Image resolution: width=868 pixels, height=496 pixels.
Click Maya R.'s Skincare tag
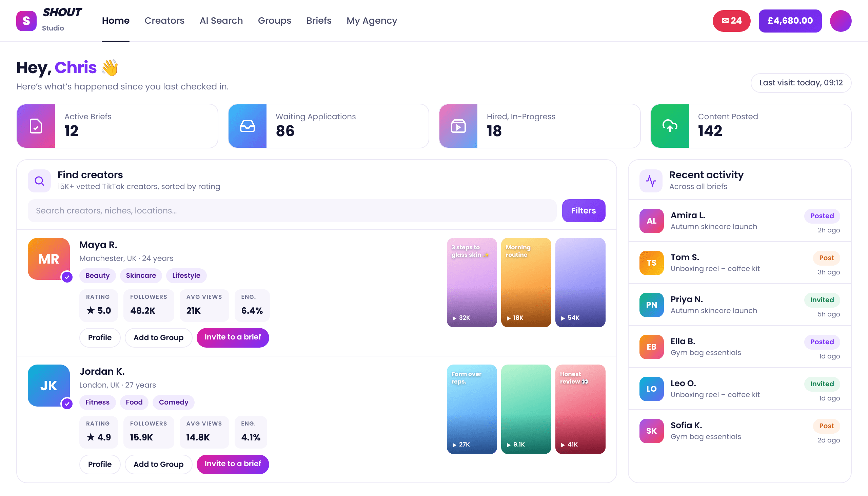click(141, 275)
